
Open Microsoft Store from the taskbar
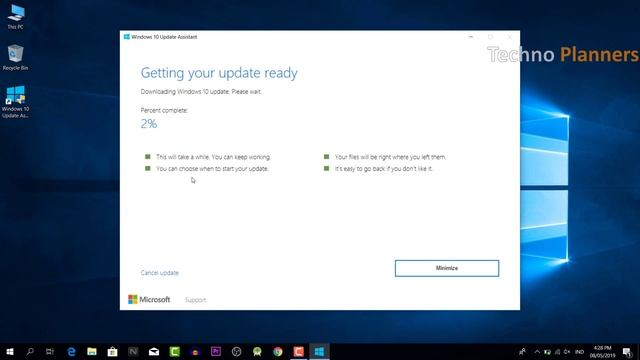[113, 351]
